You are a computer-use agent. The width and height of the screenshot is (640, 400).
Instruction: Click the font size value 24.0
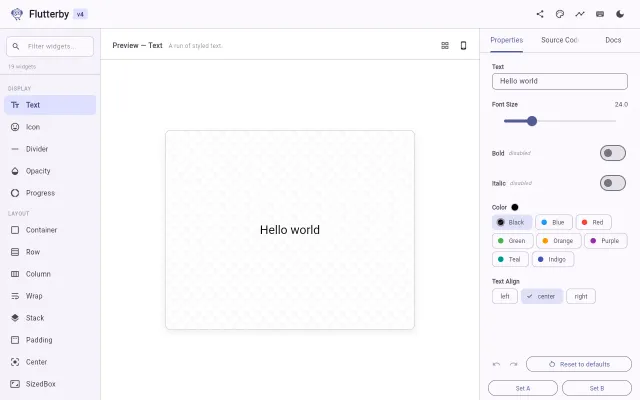tap(621, 104)
